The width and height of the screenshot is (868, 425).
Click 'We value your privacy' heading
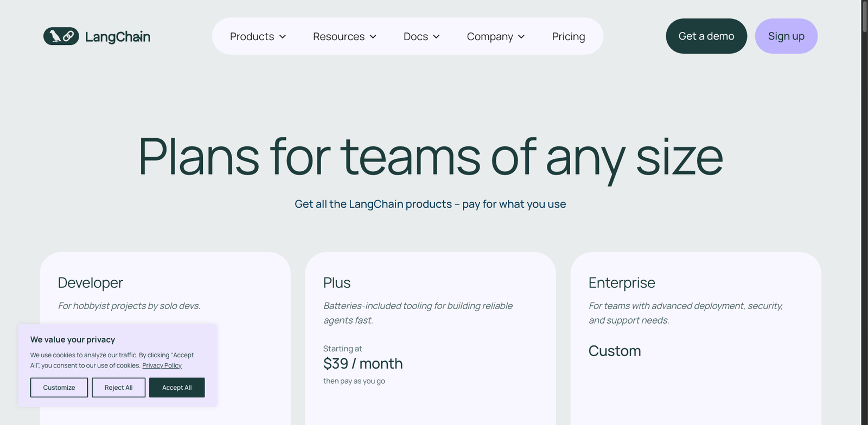[x=73, y=340]
